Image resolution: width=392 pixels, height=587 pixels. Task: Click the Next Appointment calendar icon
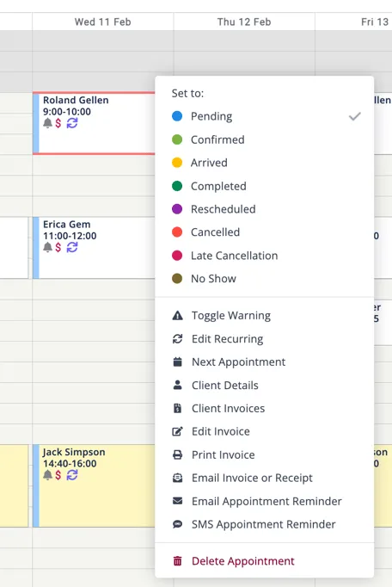177,362
